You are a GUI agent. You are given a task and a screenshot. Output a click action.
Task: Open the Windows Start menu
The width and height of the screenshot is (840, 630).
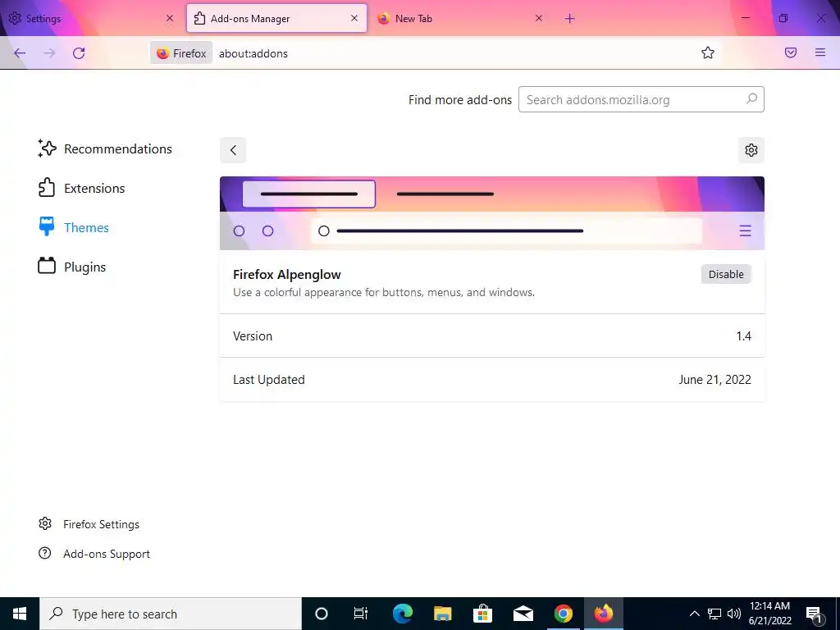20,614
